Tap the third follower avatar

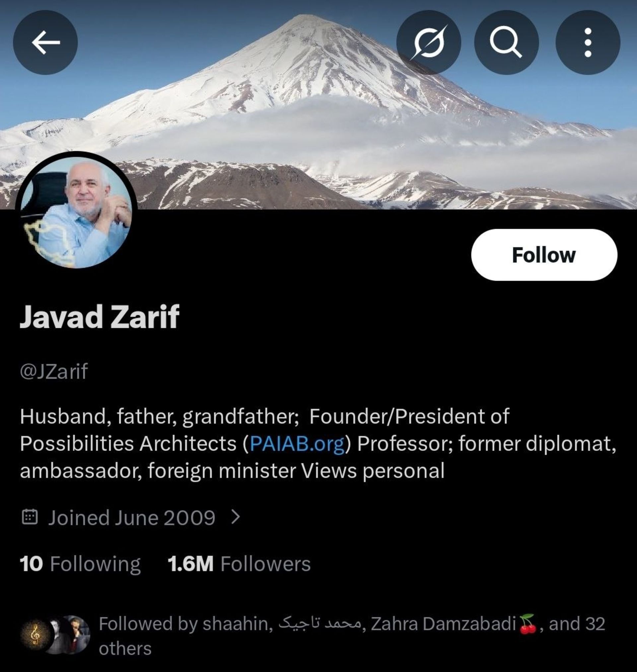tap(77, 635)
